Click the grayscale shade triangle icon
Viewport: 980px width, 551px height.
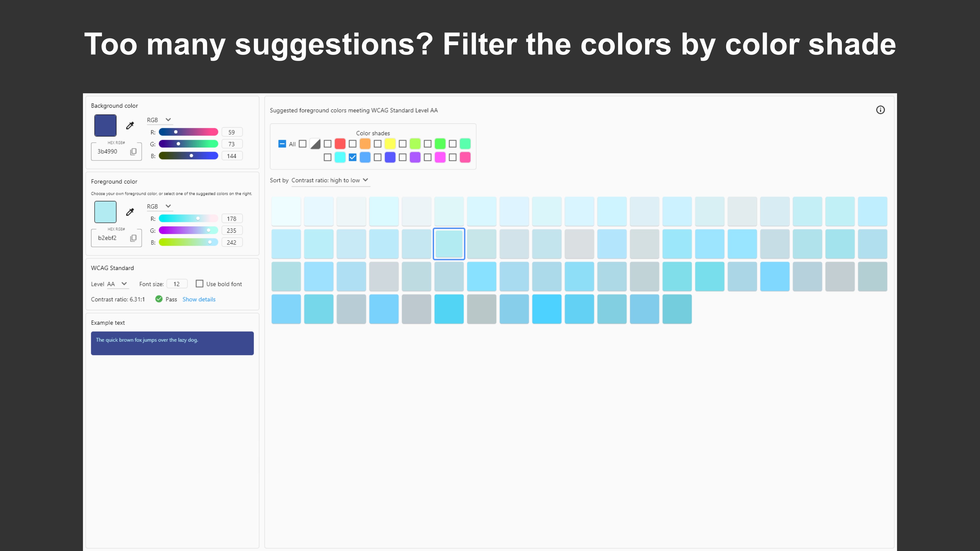315,144
